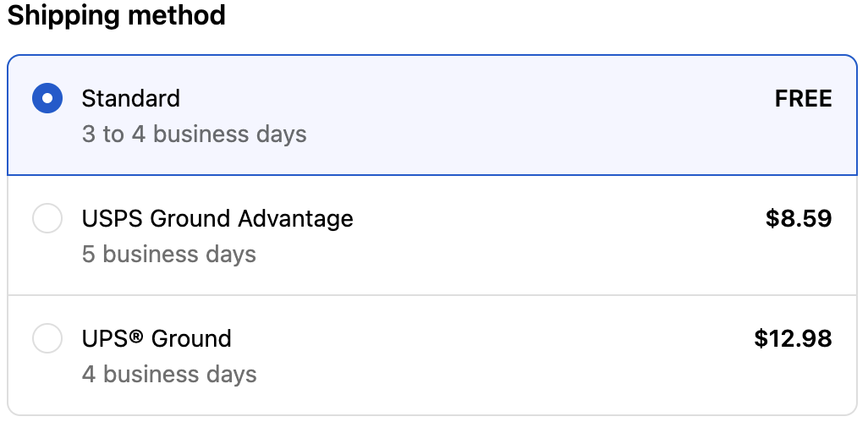Click the "Standard" option label
Image resolution: width=868 pixels, height=433 pixels.
click(x=130, y=99)
